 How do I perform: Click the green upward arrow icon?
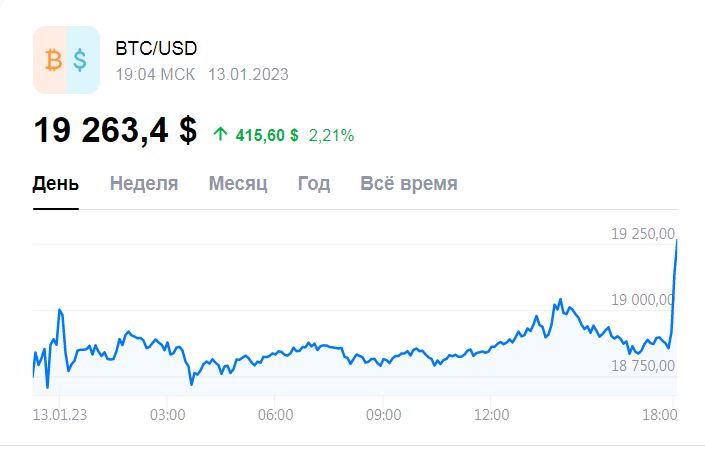pos(220,134)
